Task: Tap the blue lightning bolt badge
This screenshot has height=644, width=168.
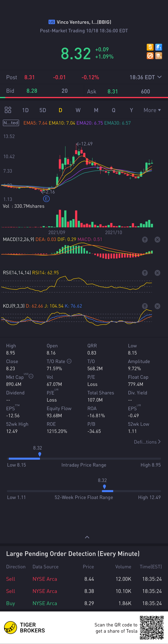Action: click(158, 47)
